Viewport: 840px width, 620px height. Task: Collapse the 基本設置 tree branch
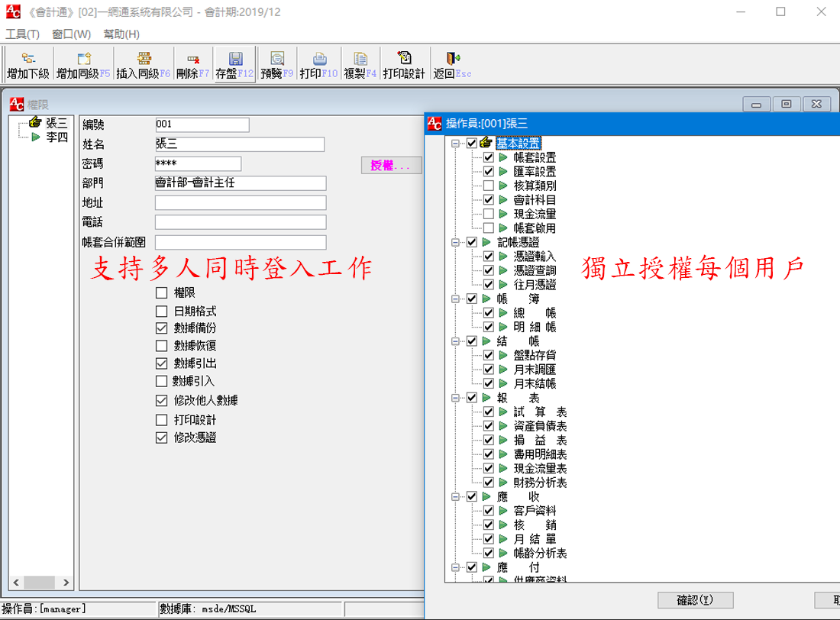coord(455,143)
